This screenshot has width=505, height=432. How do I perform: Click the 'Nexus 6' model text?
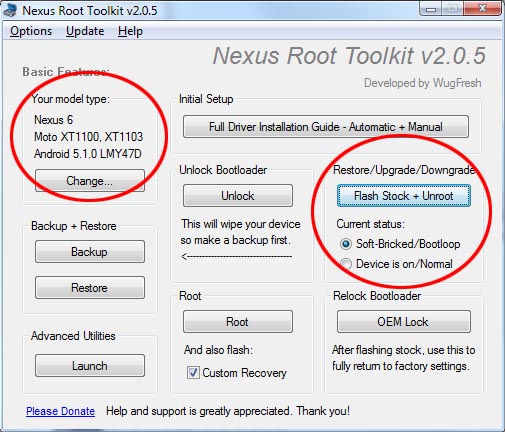[x=53, y=120]
